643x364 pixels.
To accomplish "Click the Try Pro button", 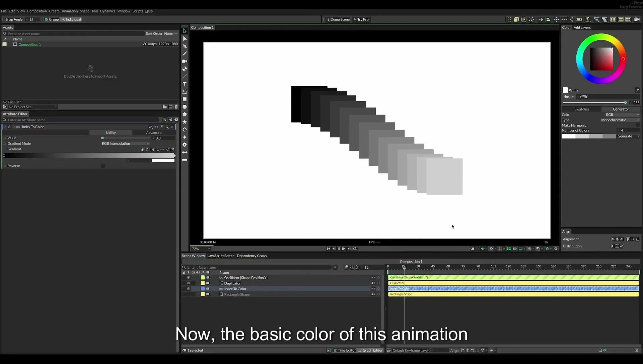I will pos(361,19).
